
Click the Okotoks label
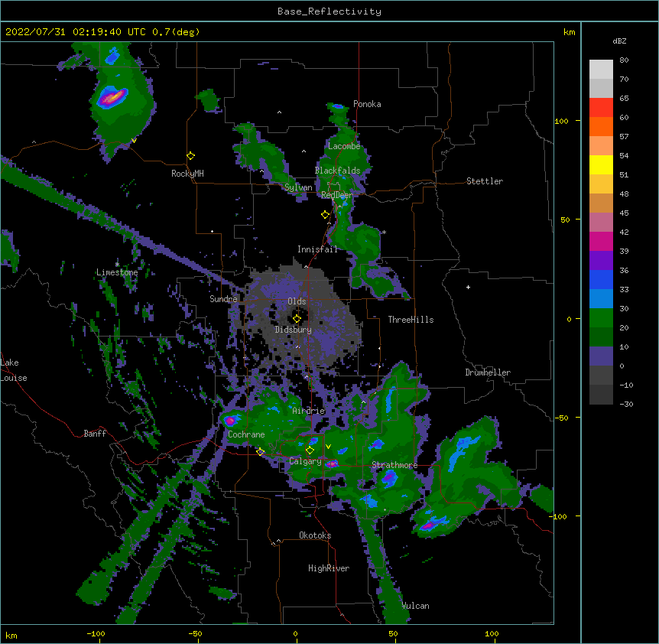tap(315, 535)
